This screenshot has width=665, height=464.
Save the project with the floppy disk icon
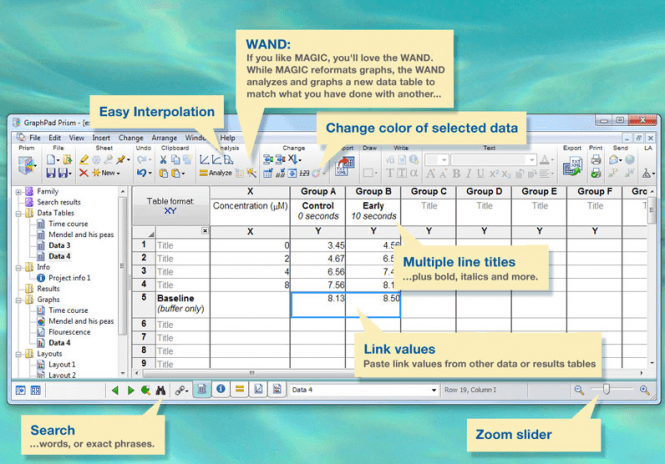tap(51, 173)
